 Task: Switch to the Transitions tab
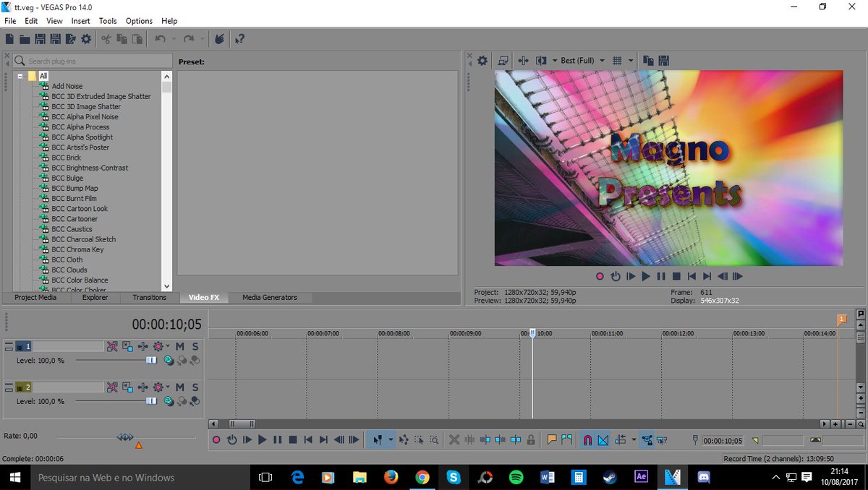point(149,297)
